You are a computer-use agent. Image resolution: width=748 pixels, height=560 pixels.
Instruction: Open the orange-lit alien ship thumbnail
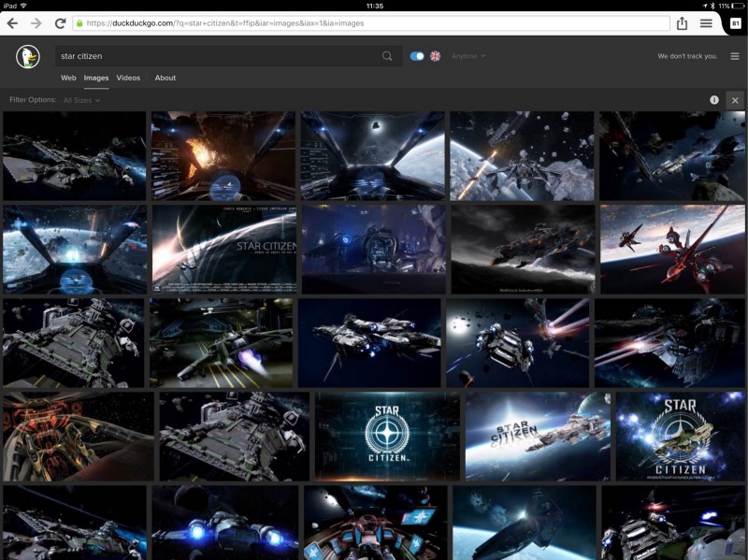79,436
